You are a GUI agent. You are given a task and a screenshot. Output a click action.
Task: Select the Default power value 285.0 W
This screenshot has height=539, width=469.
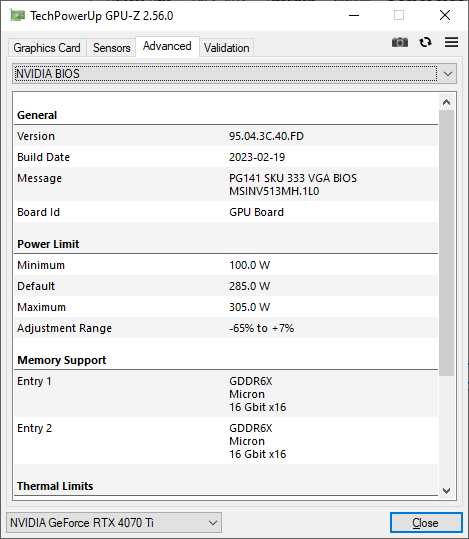click(x=250, y=286)
